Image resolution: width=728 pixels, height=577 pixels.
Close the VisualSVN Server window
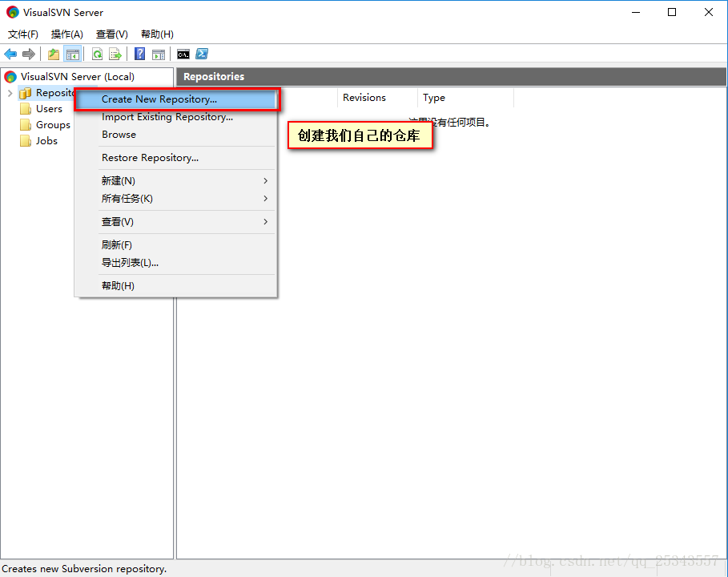(709, 12)
